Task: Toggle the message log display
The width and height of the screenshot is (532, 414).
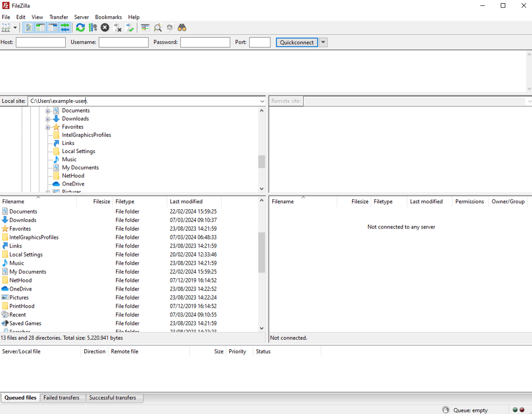Action: (x=28, y=27)
